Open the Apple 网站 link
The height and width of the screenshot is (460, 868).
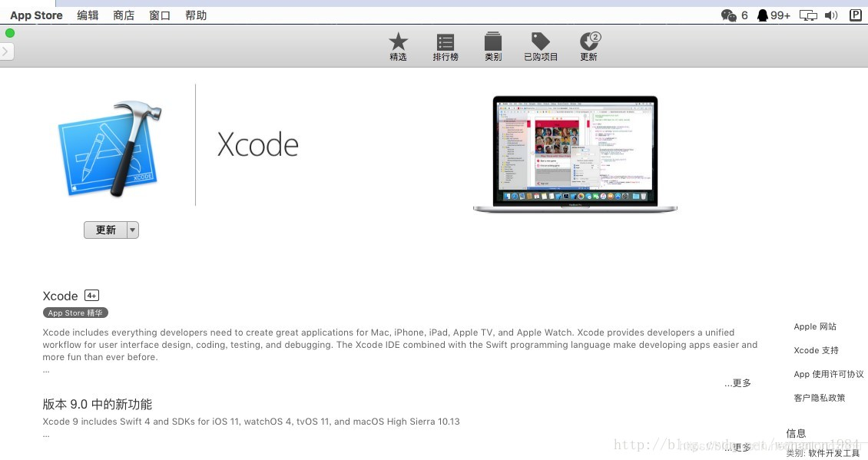tap(815, 326)
